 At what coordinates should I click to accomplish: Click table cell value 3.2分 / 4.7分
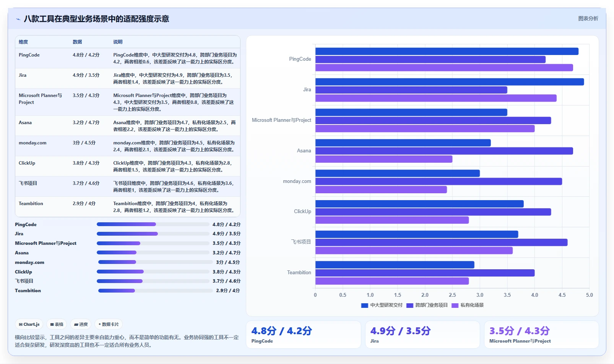86,123
